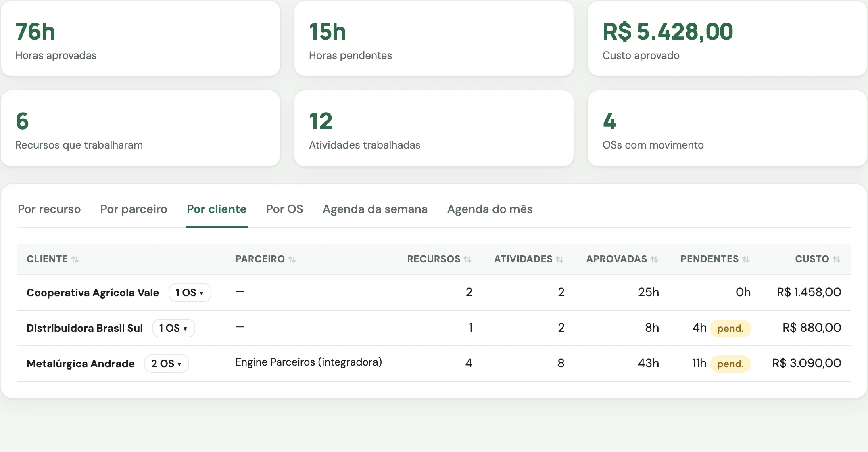Open the Agenda da semana tab

coord(375,209)
